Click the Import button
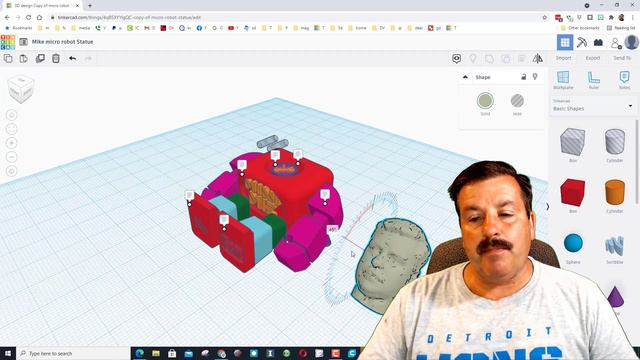Image resolution: width=640 pixels, height=360 pixels. (x=563, y=58)
